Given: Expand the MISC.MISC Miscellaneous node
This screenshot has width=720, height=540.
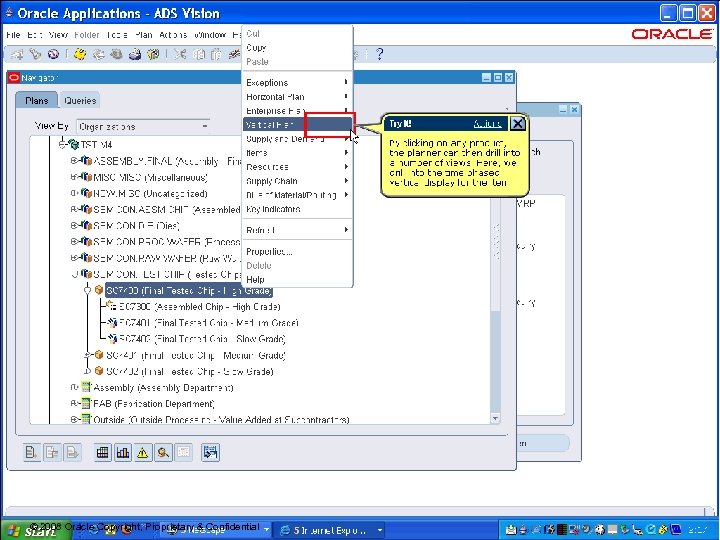Looking at the screenshot, I should (73, 177).
